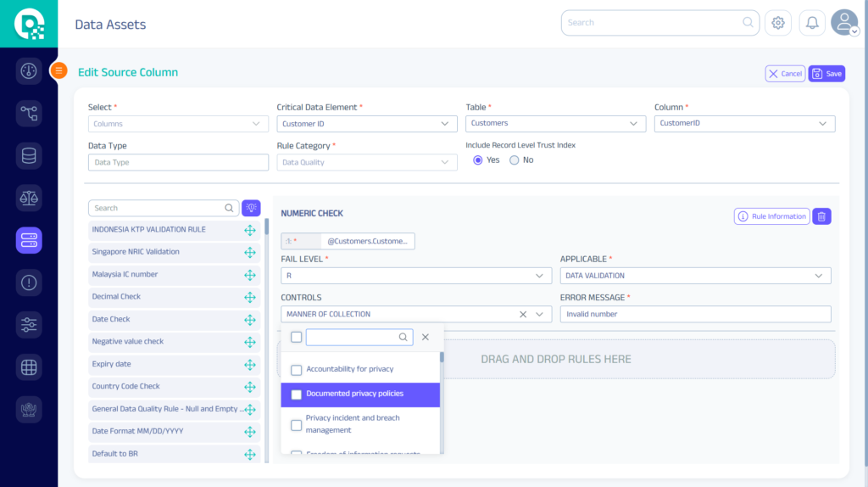The image size is (868, 487).
Task: Open the balance scale icon in sidebar
Action: [29, 198]
